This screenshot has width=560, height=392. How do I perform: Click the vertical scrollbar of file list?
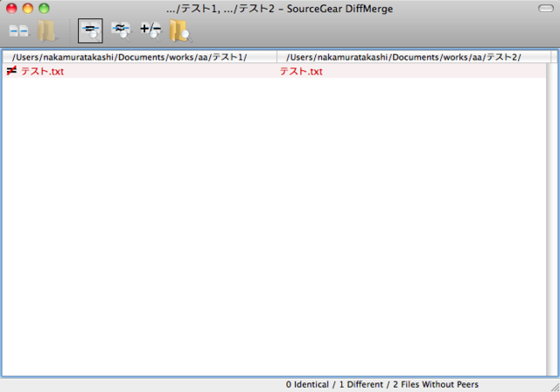point(551,220)
